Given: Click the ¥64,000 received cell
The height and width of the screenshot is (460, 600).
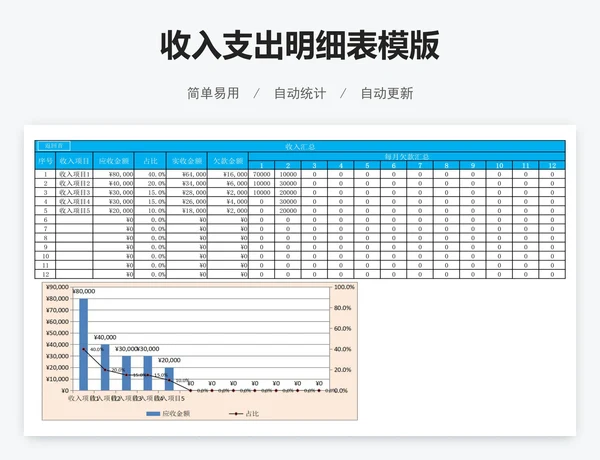Looking at the screenshot, I should (187, 174).
